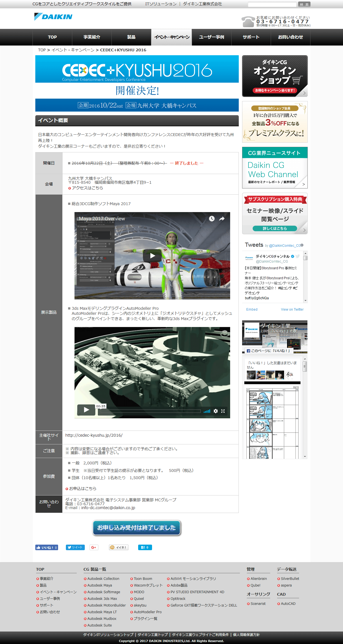Open the ユーザー事例 navigation tab

click(212, 37)
